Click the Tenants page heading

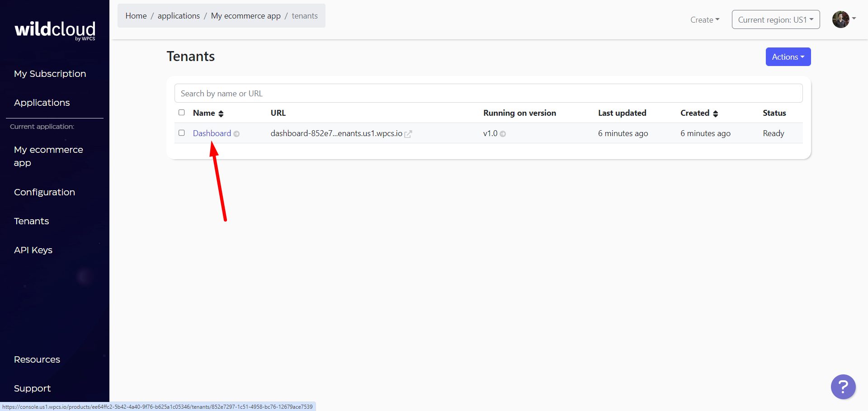point(191,56)
